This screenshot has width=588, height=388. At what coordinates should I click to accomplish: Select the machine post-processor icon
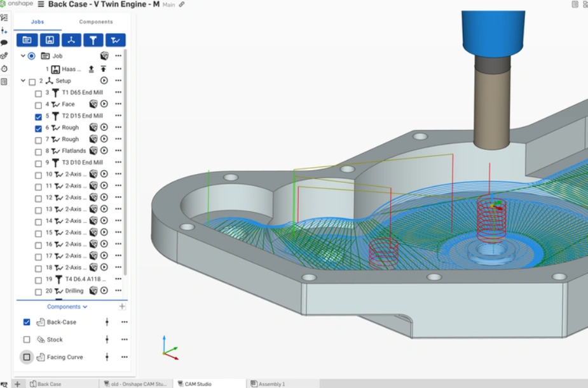[x=50, y=40]
